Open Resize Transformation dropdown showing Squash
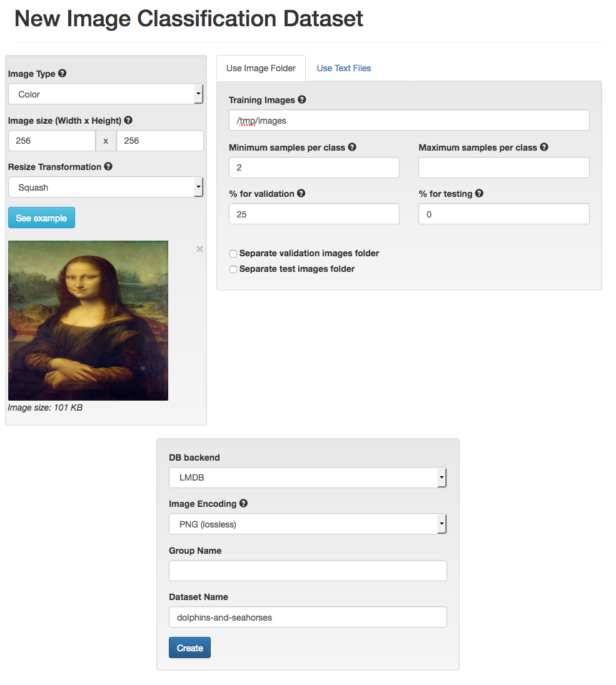The image size is (616, 685). point(106,187)
